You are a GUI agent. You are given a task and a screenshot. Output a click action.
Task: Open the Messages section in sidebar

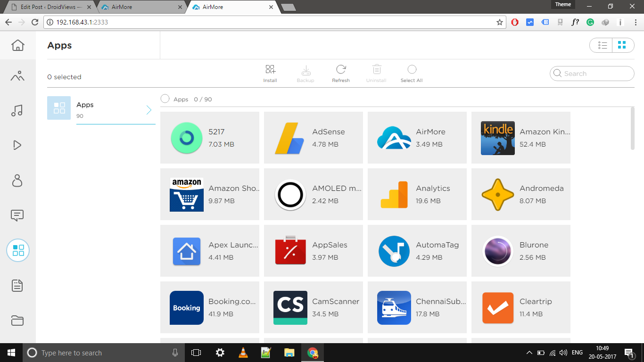click(x=17, y=215)
